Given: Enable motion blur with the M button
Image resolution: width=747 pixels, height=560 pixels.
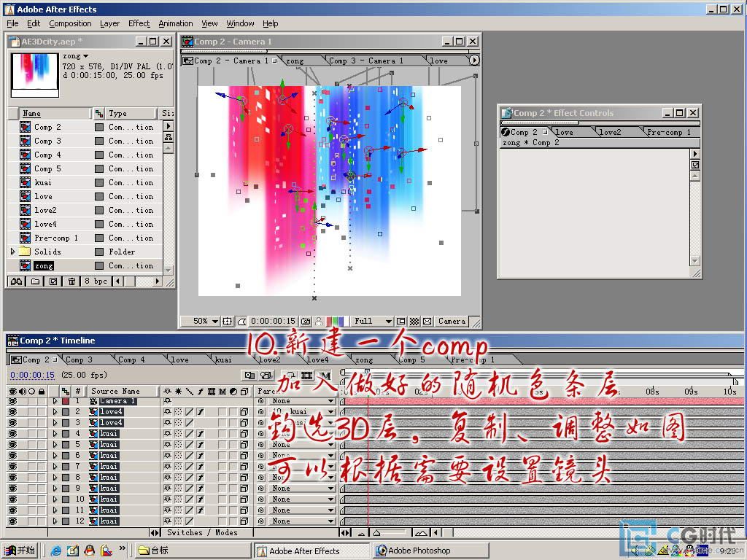Looking at the screenshot, I should coord(325,376).
